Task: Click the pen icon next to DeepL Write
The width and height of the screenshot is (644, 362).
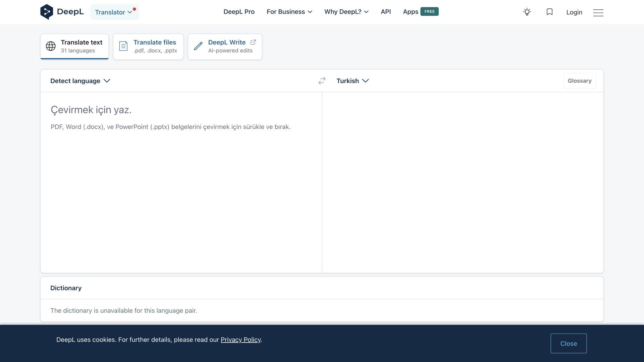Action: 198,46
